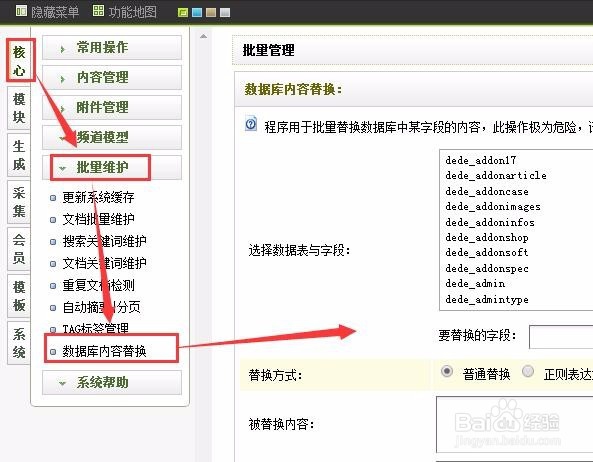Click the help question-mark icon
593x462 pixels.
click(251, 124)
